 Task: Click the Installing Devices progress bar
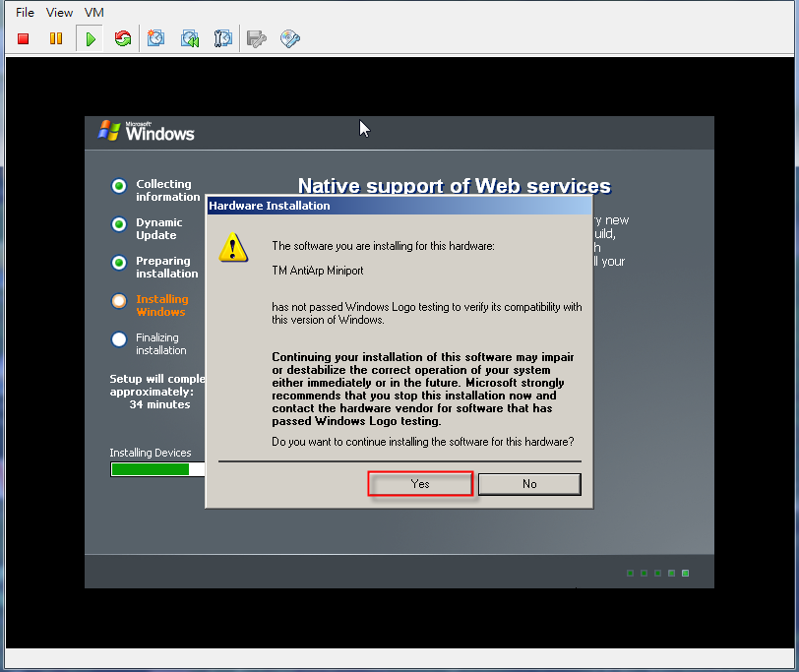(x=155, y=469)
